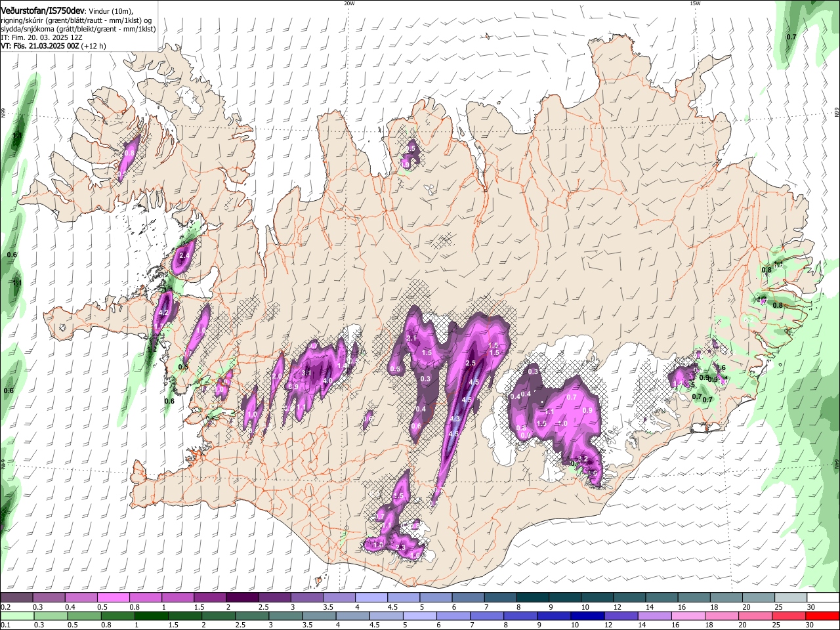Click the 4.3 precipitation value on the map

pyautogui.click(x=454, y=419)
